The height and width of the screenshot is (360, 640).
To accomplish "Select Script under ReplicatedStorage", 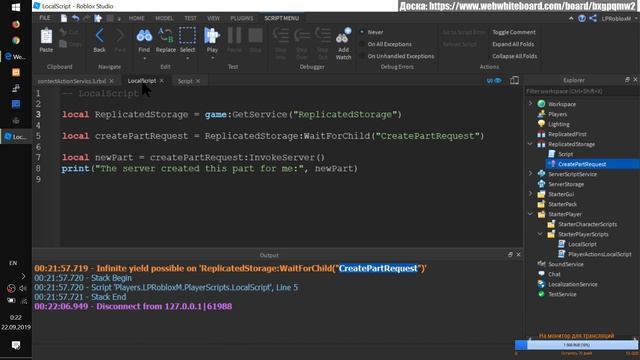I will point(565,154).
